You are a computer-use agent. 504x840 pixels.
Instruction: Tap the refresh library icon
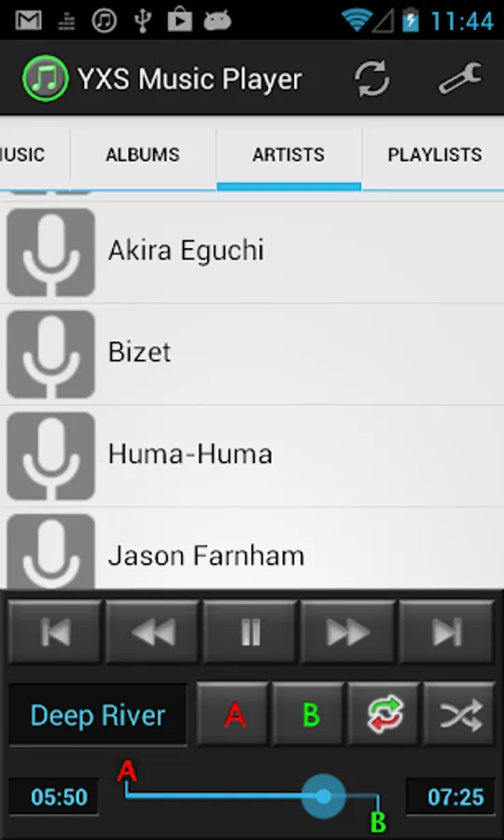coord(372,79)
